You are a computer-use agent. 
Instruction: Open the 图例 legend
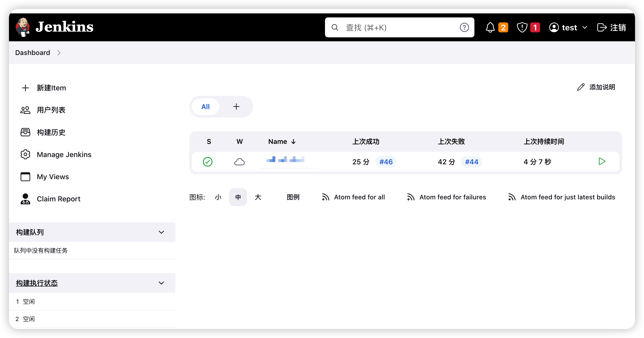(293, 197)
